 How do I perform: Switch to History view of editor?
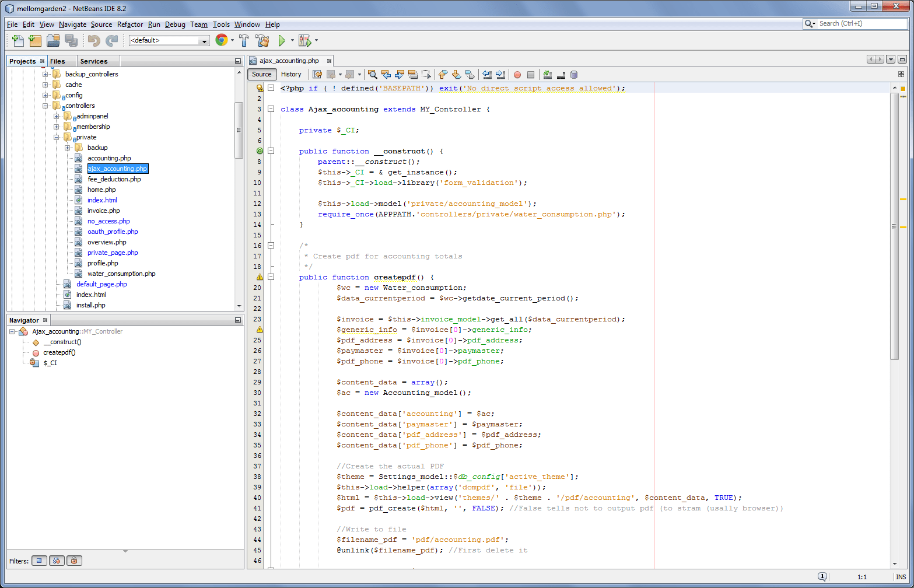click(291, 74)
